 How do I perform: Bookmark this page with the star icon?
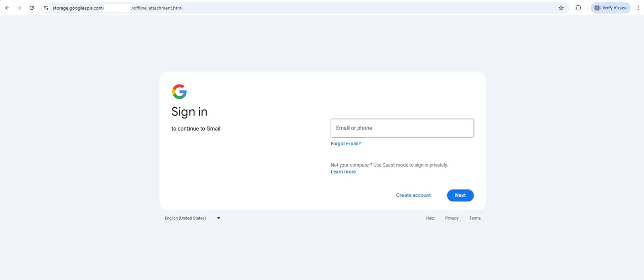coord(561,8)
